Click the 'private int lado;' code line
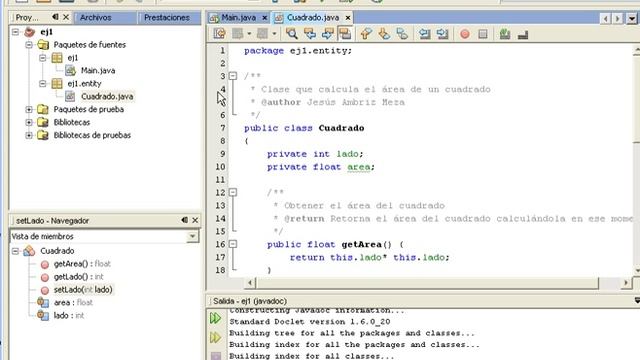 (315, 154)
